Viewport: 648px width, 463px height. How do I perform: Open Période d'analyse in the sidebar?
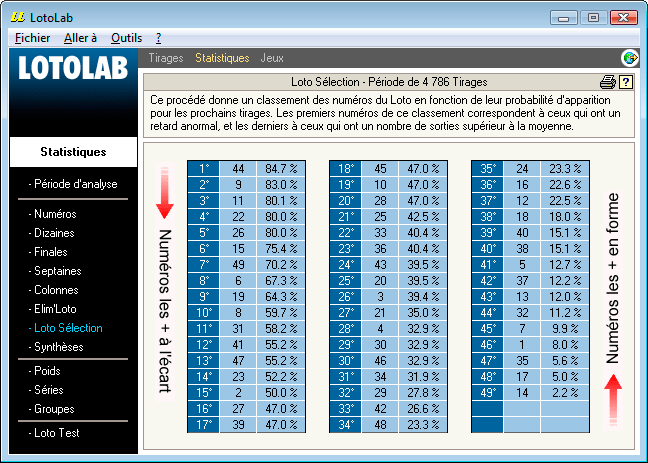coord(75,184)
